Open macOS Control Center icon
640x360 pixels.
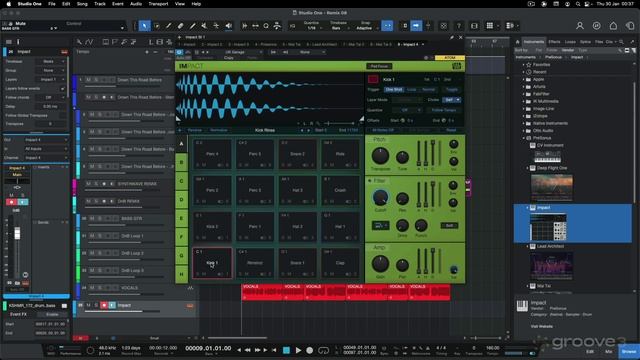(587, 4)
